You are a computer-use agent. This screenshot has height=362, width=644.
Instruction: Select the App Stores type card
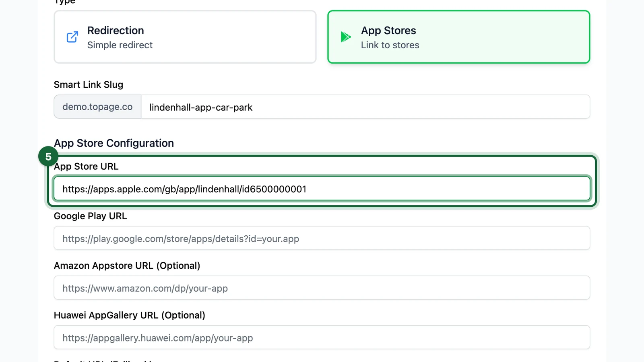(459, 37)
